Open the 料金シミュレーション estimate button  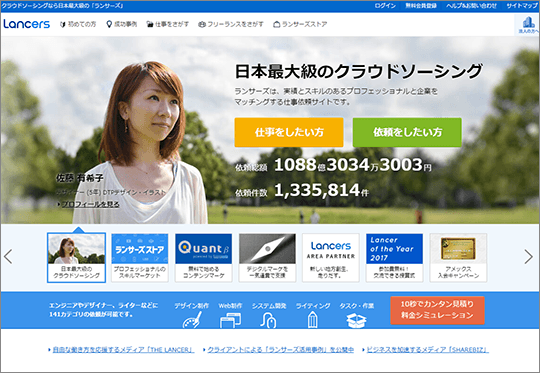click(x=437, y=310)
